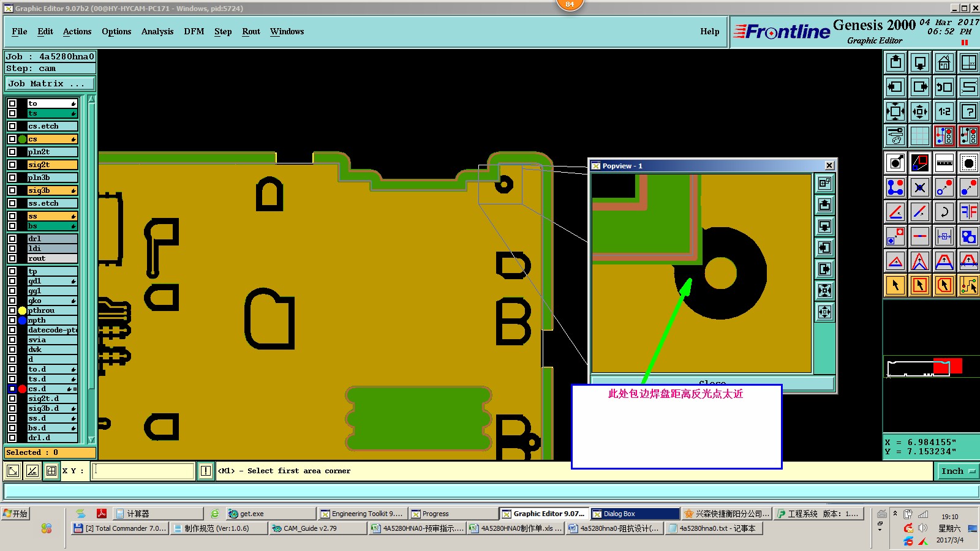The width and height of the screenshot is (980, 551).
Task: Toggle checkbox for layer sig3b
Action: pyautogui.click(x=12, y=190)
